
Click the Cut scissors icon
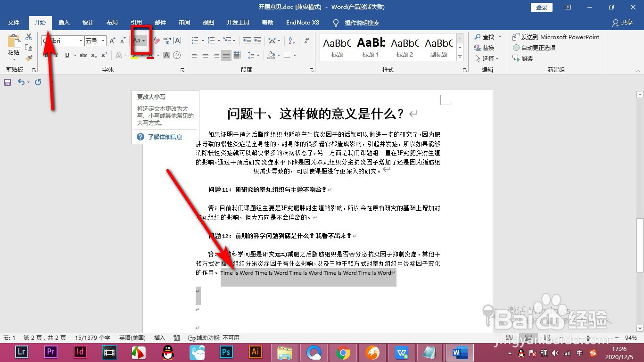pos(29,37)
